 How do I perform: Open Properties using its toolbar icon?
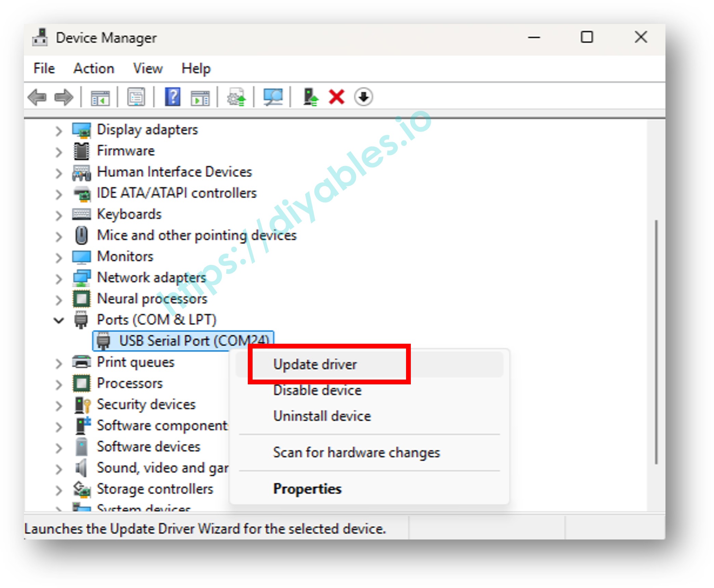pyautogui.click(x=136, y=97)
